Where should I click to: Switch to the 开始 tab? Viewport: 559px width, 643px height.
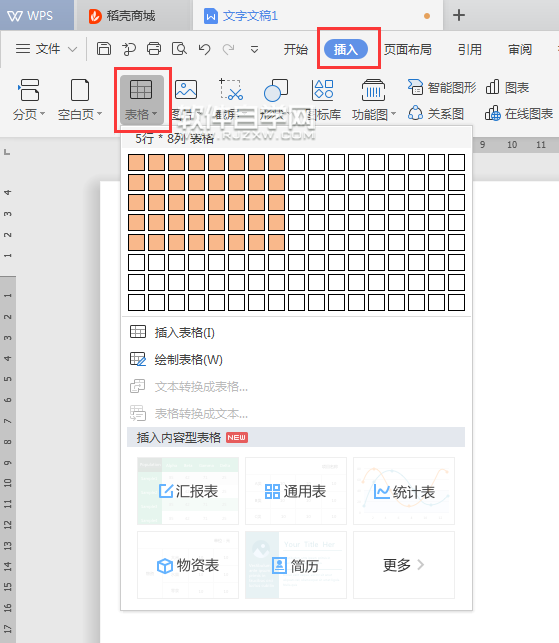[295, 50]
